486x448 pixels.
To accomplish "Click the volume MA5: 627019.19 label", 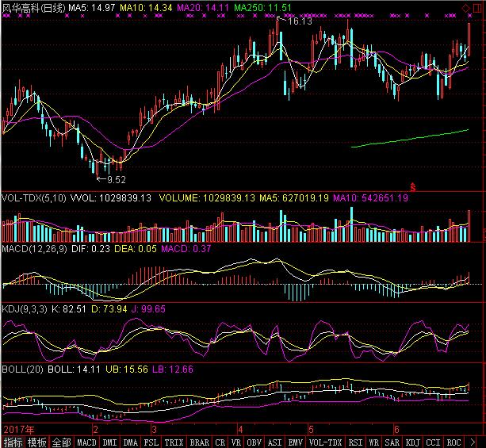I will (294, 198).
